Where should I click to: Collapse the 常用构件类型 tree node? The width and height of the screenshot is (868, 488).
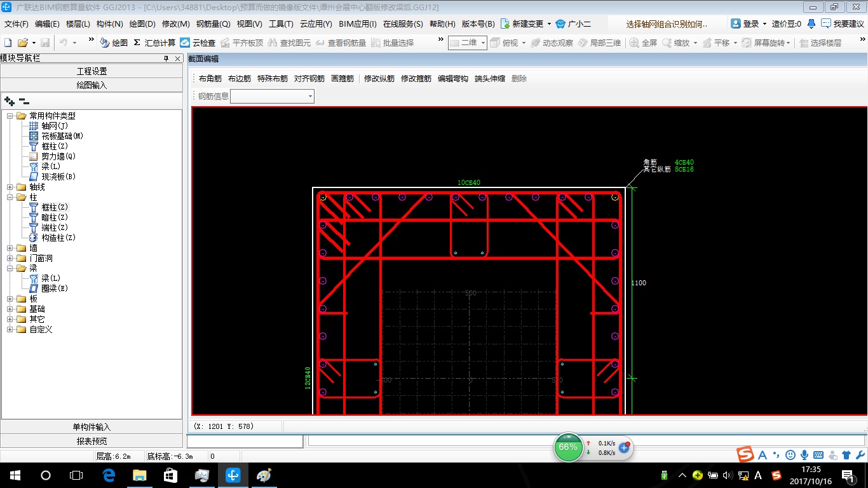[10, 116]
